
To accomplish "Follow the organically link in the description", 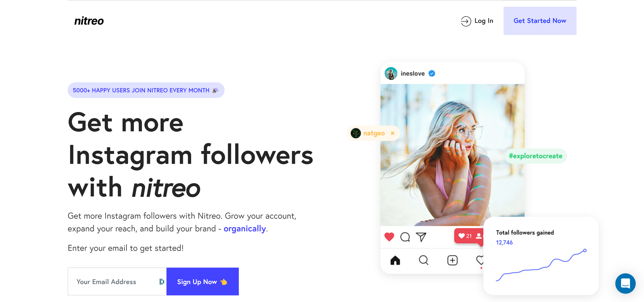I will [x=245, y=229].
